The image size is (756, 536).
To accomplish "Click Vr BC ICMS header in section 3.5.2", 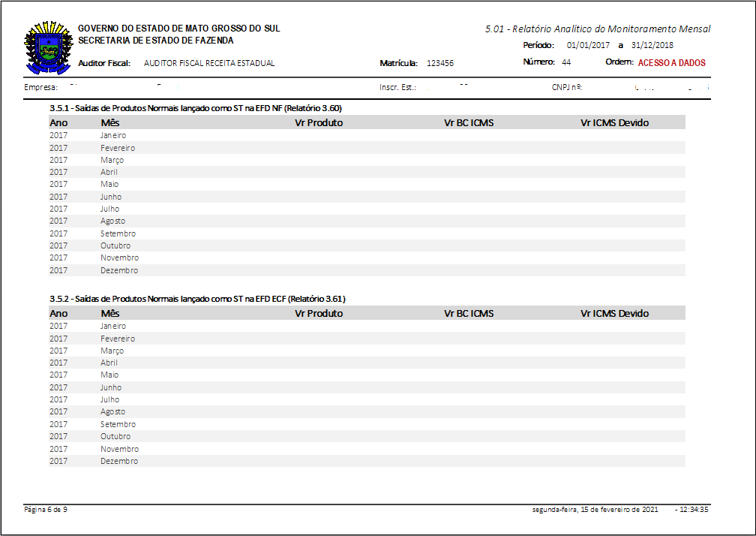I will 469,313.
